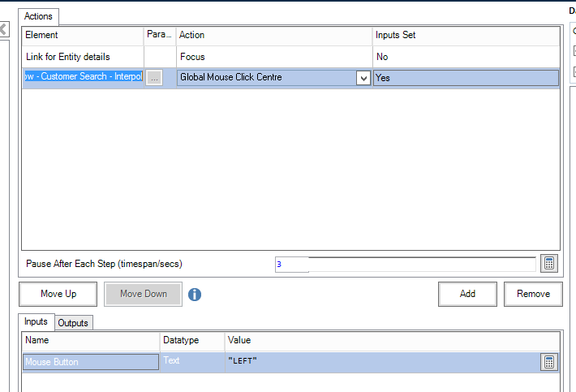Click the blue information icon
576x392 pixels.
pyautogui.click(x=195, y=295)
